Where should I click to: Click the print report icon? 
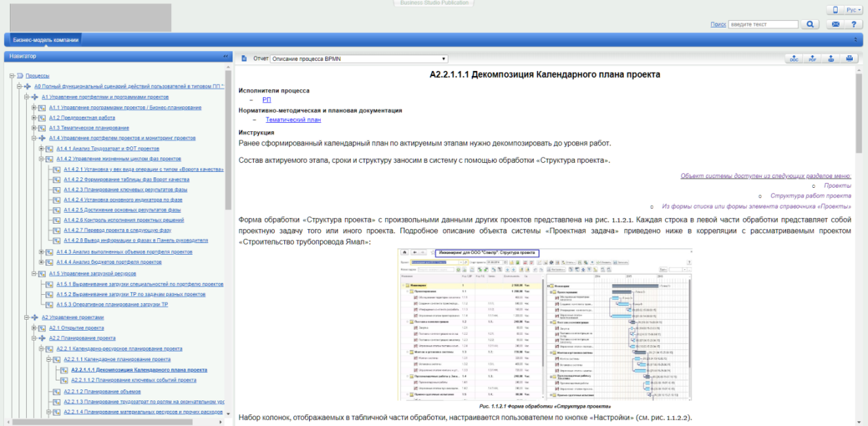[849, 59]
